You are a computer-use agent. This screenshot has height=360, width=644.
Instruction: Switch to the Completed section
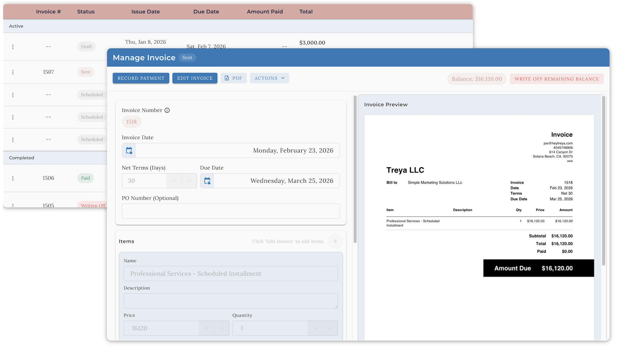pyautogui.click(x=21, y=157)
